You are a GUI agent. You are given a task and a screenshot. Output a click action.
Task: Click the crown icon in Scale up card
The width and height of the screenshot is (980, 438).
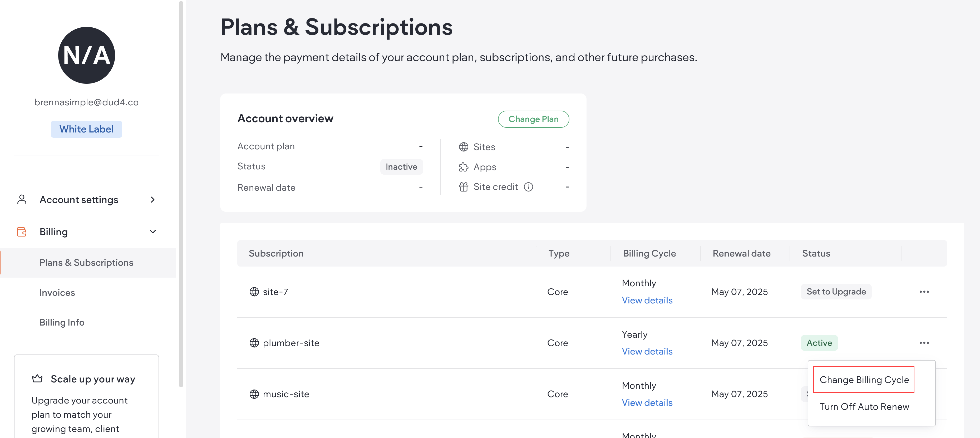[x=37, y=379]
